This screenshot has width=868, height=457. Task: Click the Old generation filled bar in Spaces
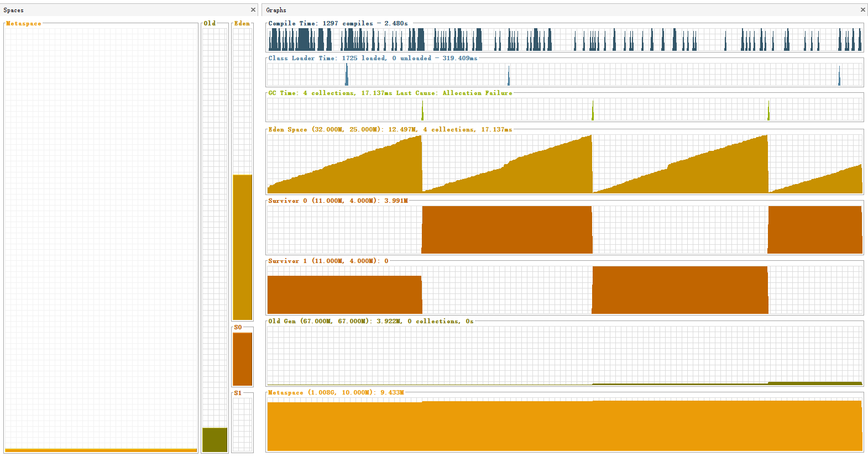click(x=215, y=439)
